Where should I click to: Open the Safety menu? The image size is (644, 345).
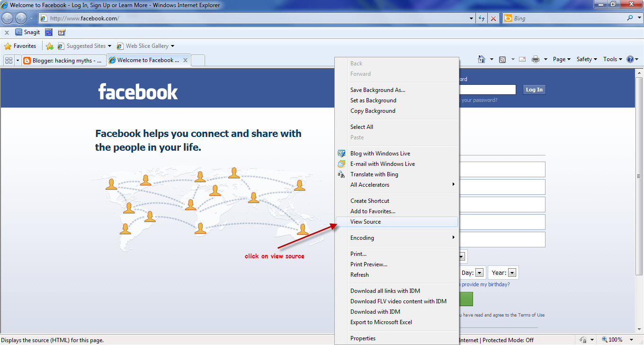(x=587, y=59)
